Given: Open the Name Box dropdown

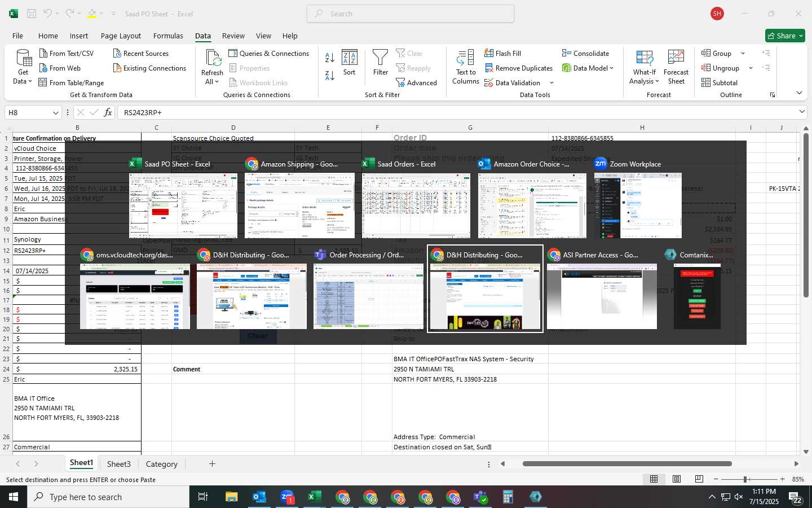Looking at the screenshot, I should pos(55,112).
